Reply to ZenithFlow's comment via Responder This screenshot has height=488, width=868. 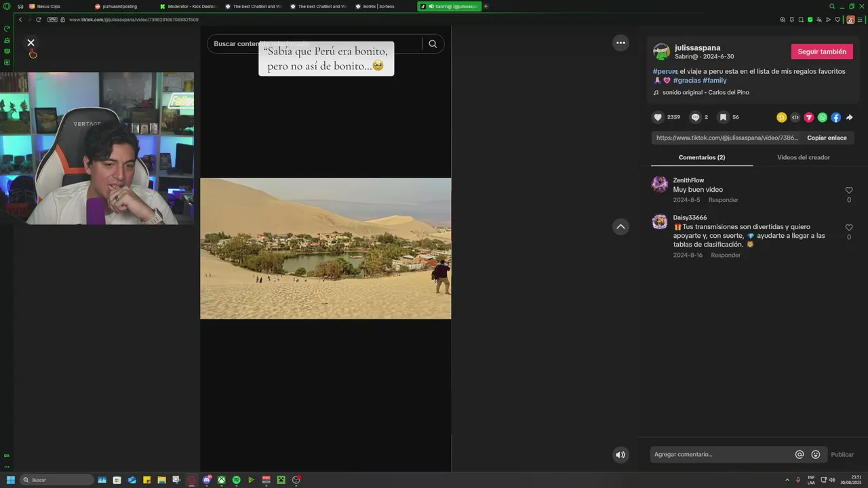724,200
